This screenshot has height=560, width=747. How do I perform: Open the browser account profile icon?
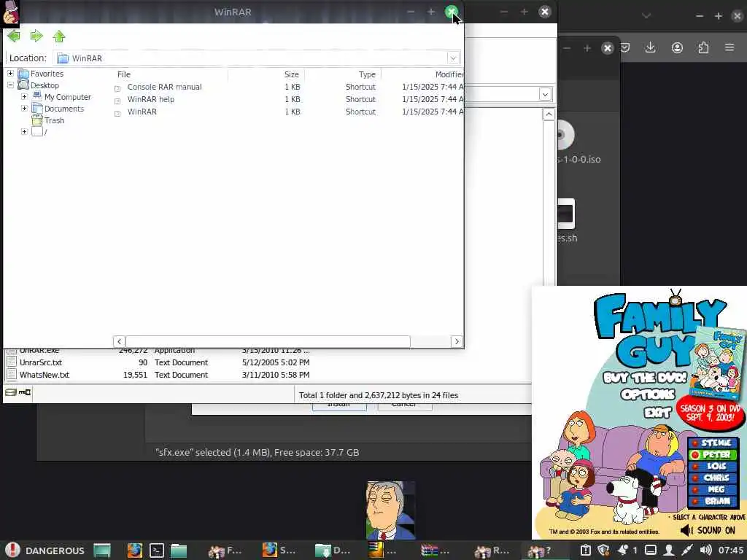tap(677, 47)
